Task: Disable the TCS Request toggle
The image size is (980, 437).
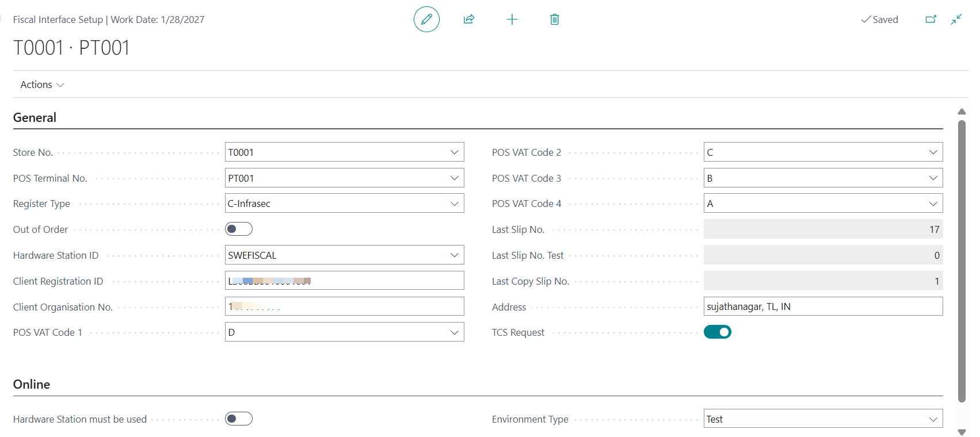Action: coord(717,332)
